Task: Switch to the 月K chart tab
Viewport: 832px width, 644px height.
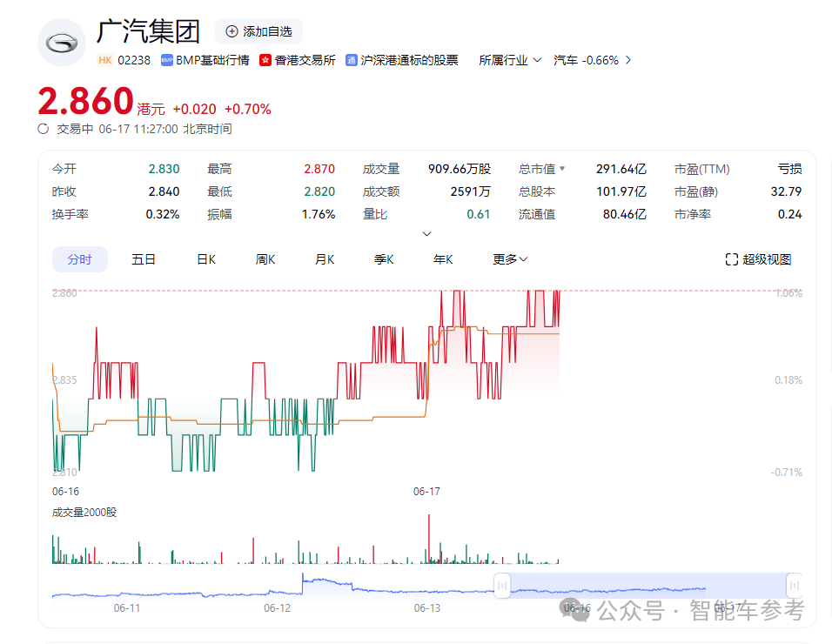Action: [325, 259]
